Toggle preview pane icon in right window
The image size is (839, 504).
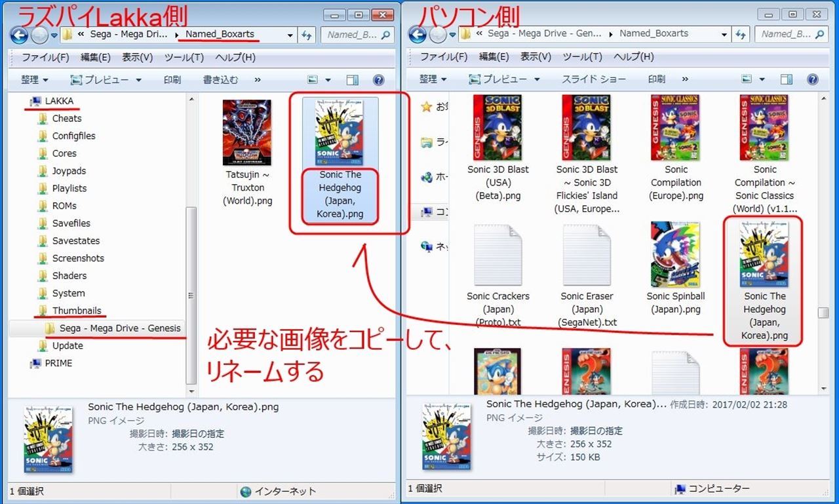(x=787, y=79)
